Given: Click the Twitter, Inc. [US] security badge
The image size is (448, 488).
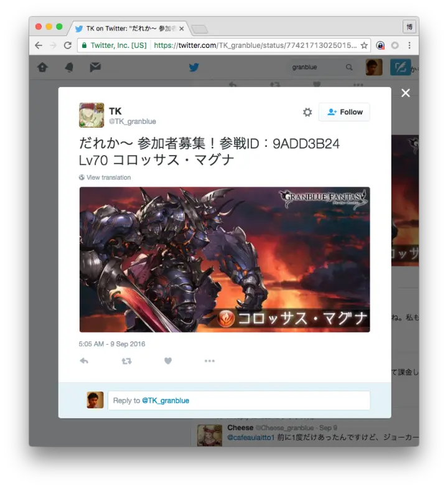Looking at the screenshot, I should [114, 45].
